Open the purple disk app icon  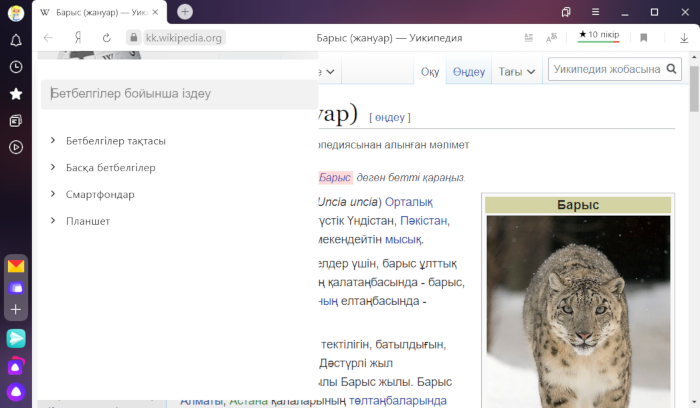point(16,288)
